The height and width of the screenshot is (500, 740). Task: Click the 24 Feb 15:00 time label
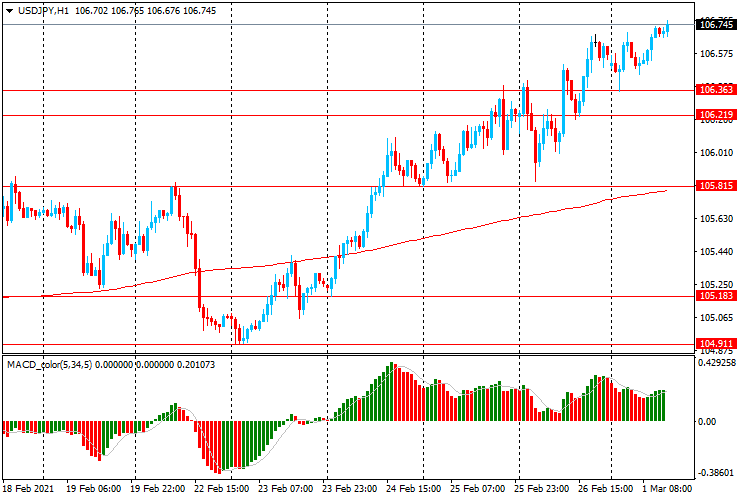click(414, 488)
